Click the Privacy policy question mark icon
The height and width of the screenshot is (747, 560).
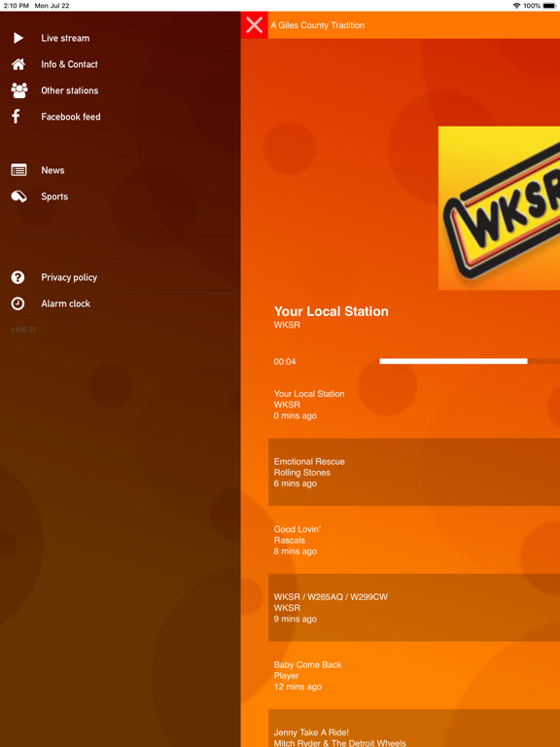pyautogui.click(x=18, y=277)
